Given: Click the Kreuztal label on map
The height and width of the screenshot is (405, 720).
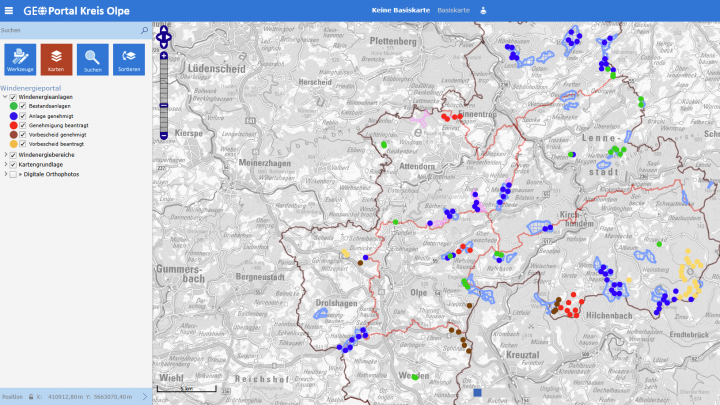Looking at the screenshot, I should click(523, 355).
